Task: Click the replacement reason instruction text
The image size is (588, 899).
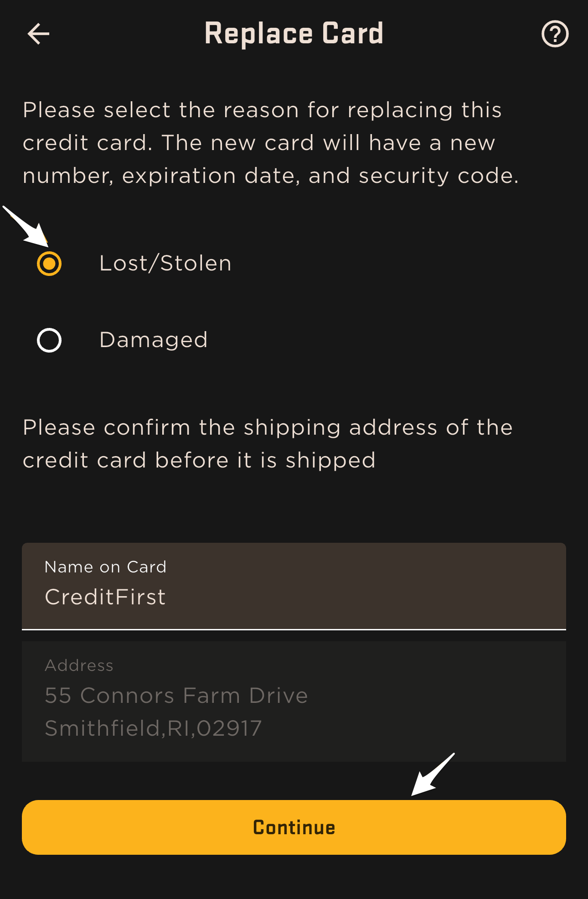Action: click(271, 143)
